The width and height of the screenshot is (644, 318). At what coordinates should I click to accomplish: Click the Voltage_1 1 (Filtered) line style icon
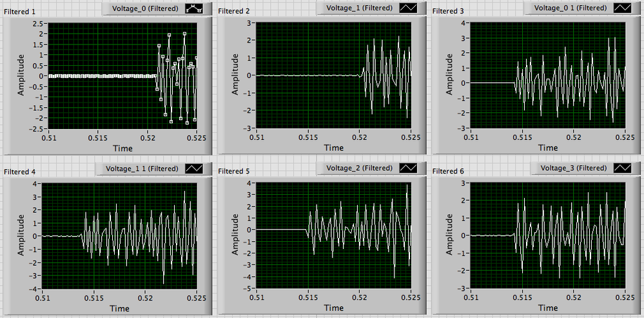pyautogui.click(x=194, y=168)
